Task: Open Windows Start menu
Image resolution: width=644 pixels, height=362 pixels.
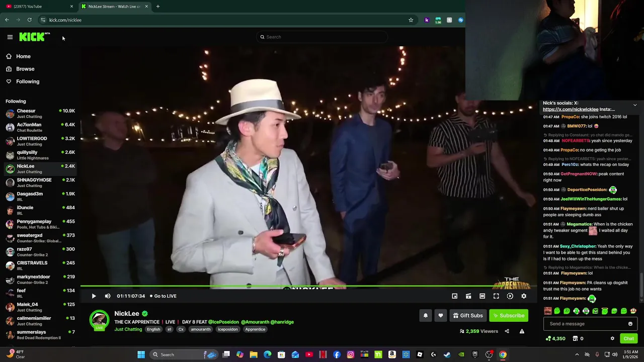Action: (x=141, y=354)
